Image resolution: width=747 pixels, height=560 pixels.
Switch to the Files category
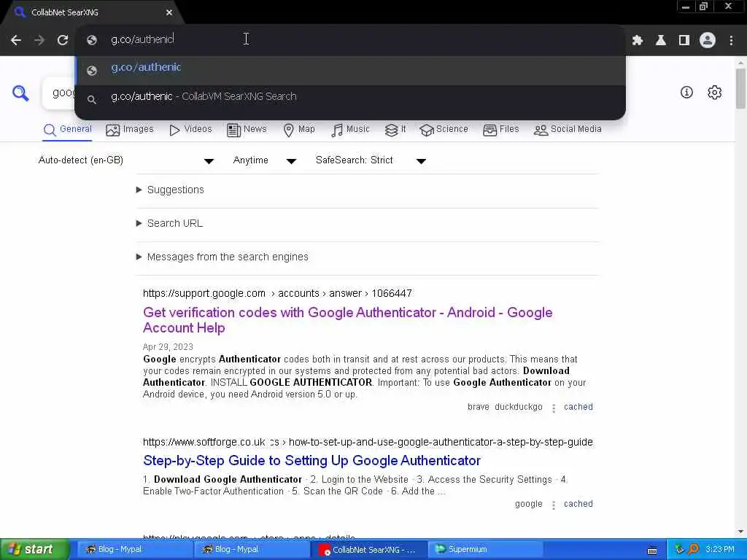pos(500,130)
